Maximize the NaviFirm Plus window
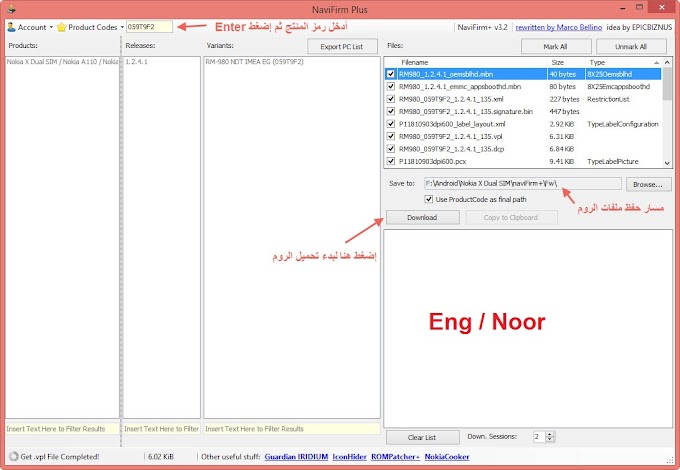Screen dimensions: 680x470 click(639, 7)
